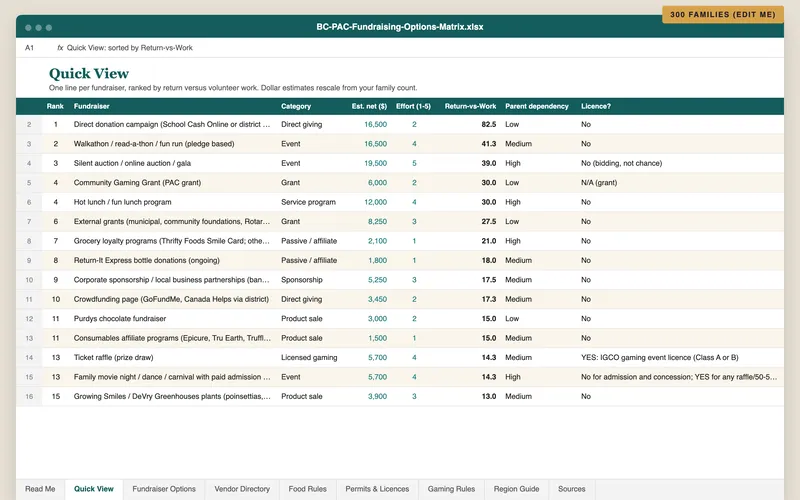
Task: Select the Quick View sheet tab
Action: coord(94,489)
